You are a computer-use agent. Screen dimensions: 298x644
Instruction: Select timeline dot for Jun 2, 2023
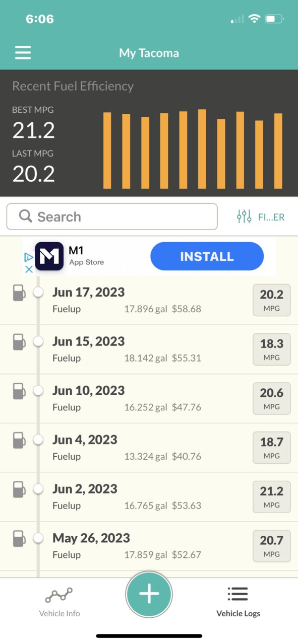(x=38, y=489)
